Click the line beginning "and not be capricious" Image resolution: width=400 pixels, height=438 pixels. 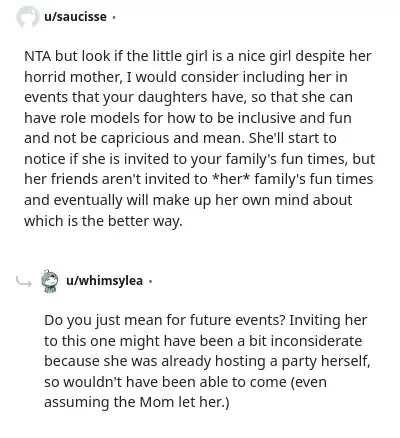pos(180,139)
